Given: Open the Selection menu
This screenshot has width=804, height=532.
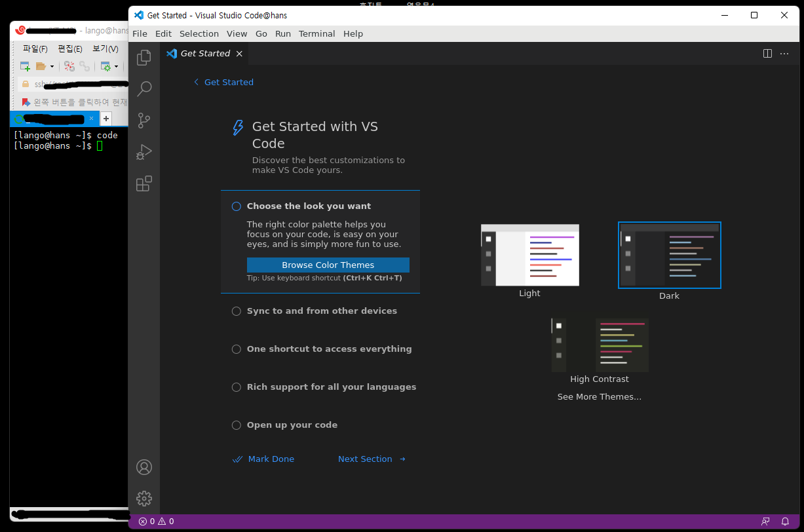Looking at the screenshot, I should [199, 33].
